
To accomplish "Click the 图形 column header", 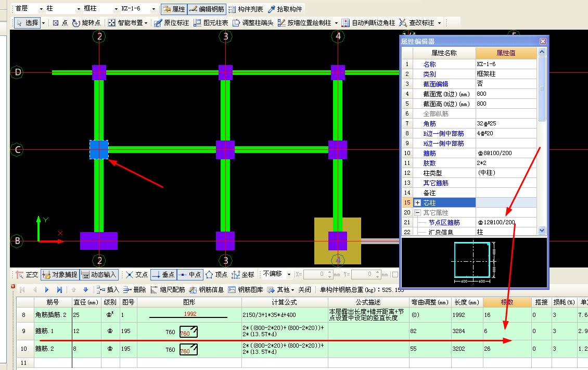I will click(189, 302).
